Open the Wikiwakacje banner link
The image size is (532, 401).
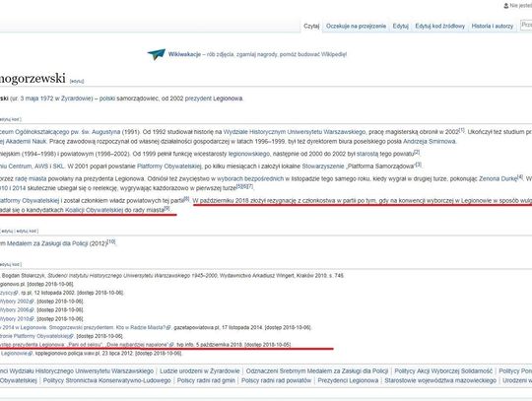(184, 54)
